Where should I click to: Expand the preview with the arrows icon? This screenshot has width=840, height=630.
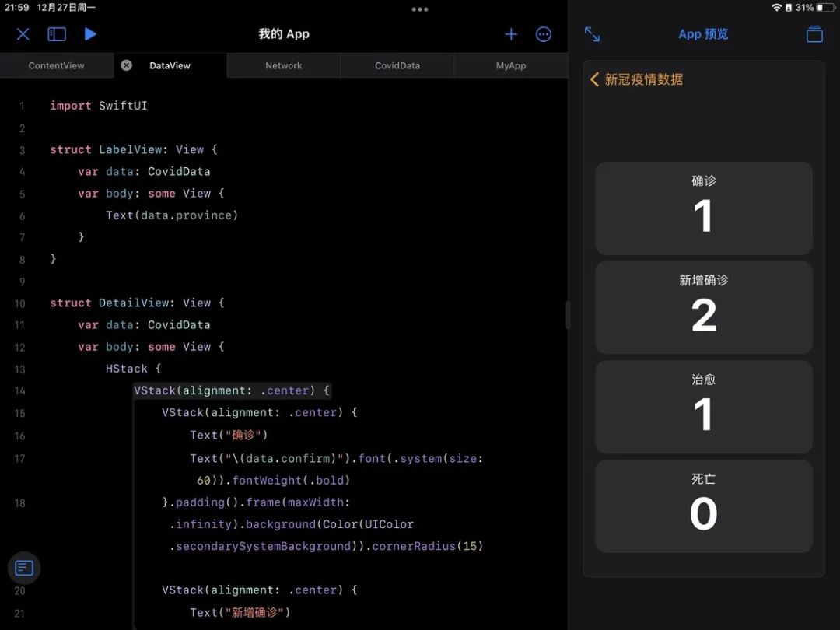(592, 34)
